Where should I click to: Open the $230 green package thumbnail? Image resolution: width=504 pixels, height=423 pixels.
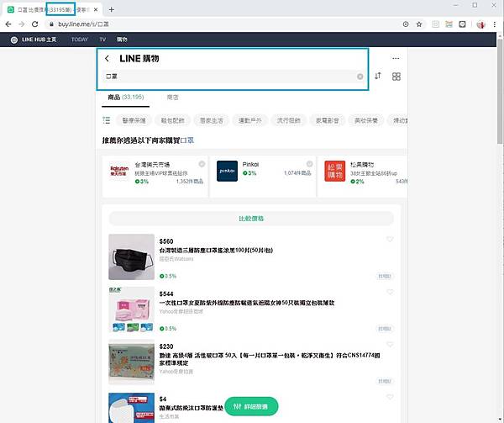coord(132,362)
